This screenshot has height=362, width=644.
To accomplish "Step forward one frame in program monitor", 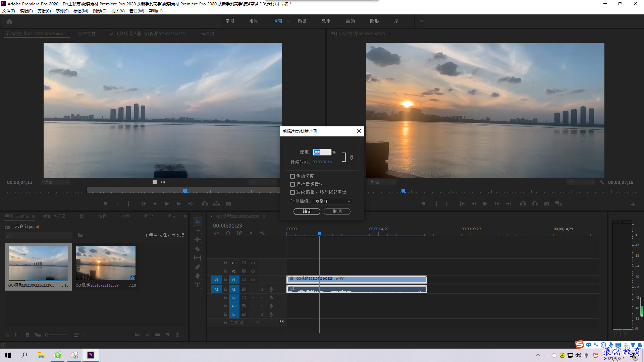I will 497,204.
